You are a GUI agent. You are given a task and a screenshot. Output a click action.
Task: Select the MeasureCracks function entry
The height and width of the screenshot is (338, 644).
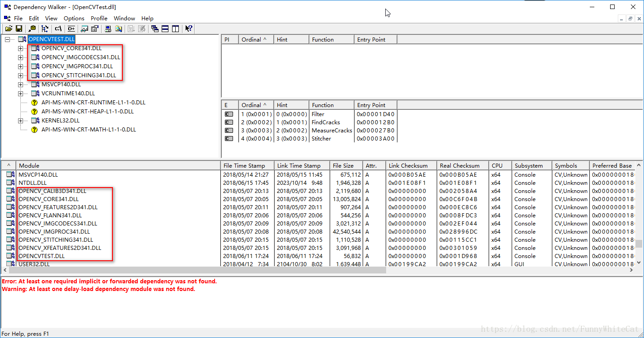point(332,131)
